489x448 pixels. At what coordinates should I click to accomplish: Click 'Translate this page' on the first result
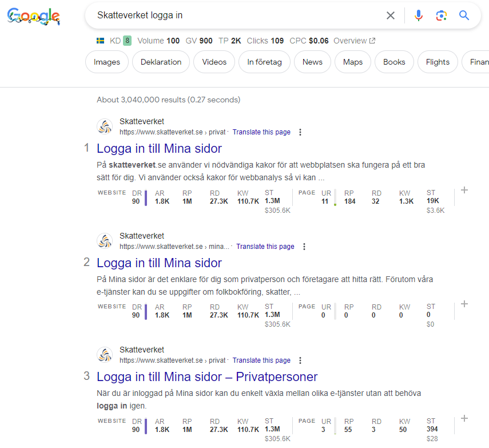tap(261, 132)
